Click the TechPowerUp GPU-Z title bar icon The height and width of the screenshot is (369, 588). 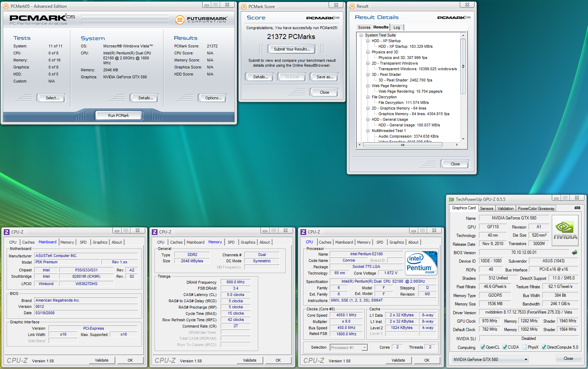(451, 199)
